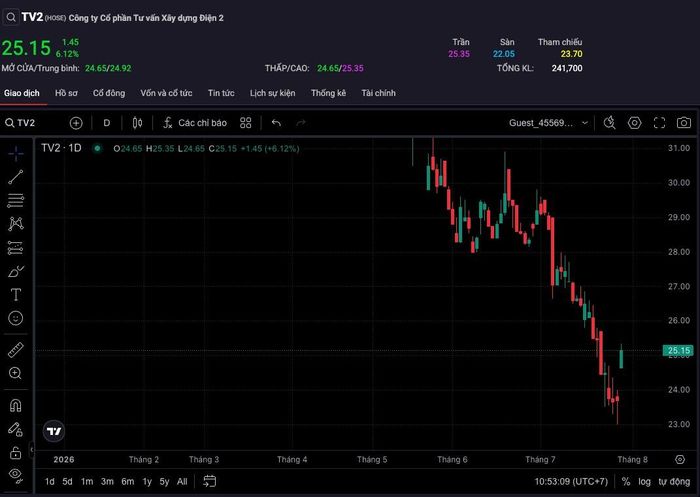The height and width of the screenshot is (497, 700).
Task: Take a chart snapshot with camera icon
Action: (x=683, y=123)
